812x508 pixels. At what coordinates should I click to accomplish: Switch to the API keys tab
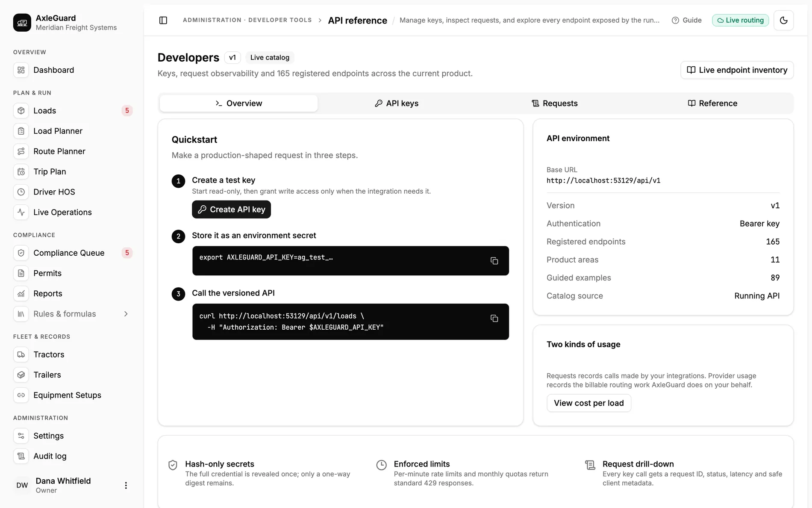click(397, 103)
